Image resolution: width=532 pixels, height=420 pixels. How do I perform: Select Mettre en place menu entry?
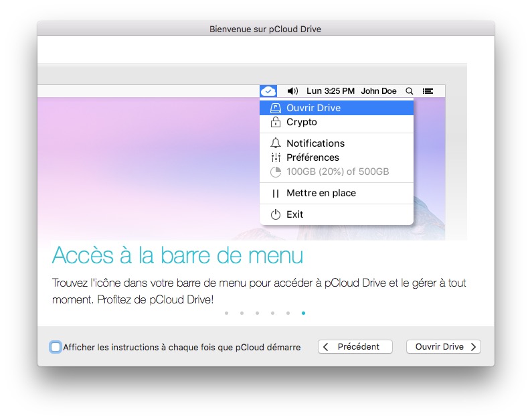pos(337,193)
